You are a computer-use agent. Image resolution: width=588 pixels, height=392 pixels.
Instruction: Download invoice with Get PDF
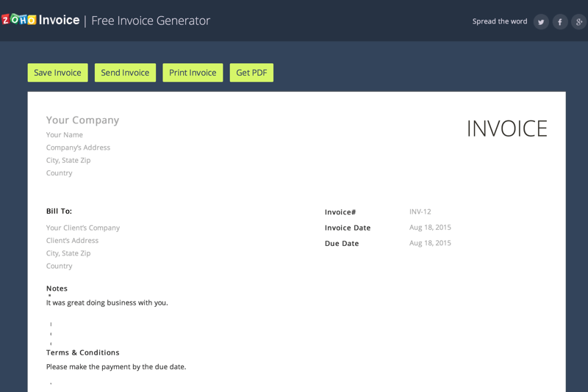click(x=251, y=73)
